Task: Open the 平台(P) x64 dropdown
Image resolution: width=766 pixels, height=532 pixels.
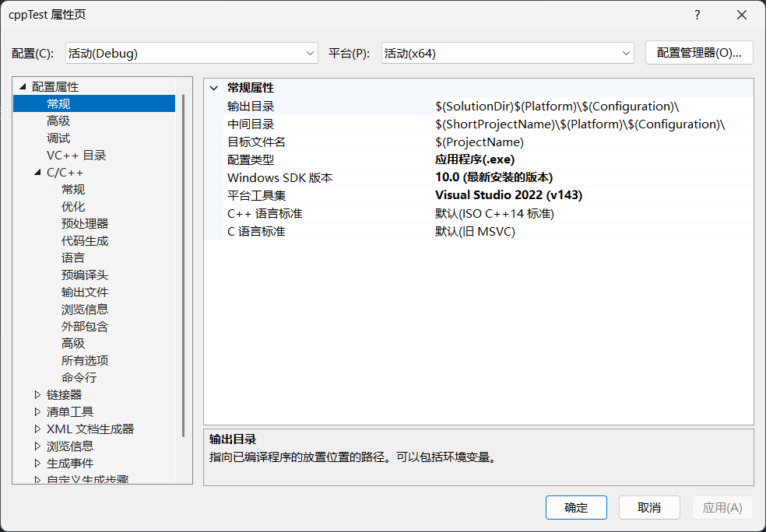Action: pos(508,53)
